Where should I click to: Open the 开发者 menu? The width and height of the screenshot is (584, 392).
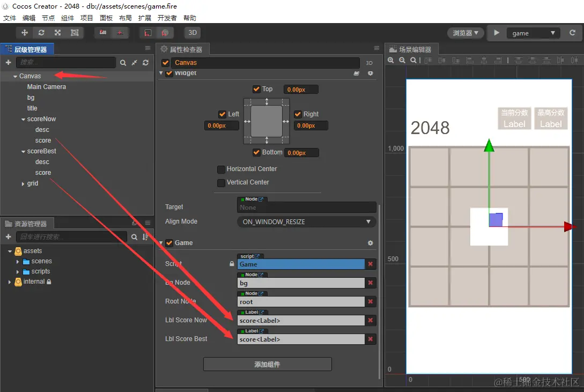coord(167,18)
